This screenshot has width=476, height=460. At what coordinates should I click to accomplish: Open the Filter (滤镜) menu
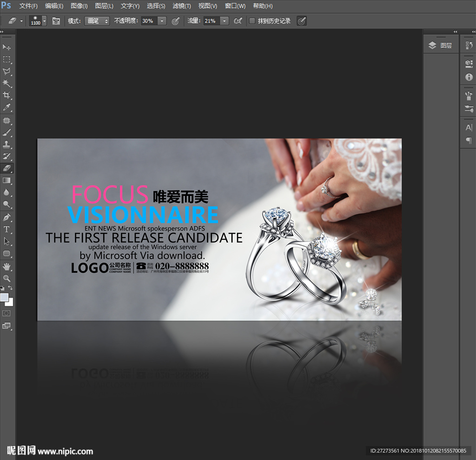click(x=182, y=6)
